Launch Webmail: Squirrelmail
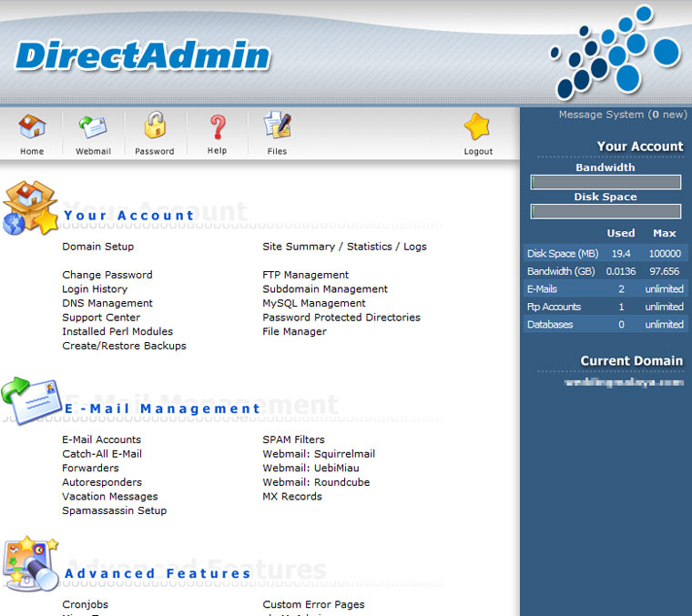This screenshot has width=692, height=616. coord(319,454)
